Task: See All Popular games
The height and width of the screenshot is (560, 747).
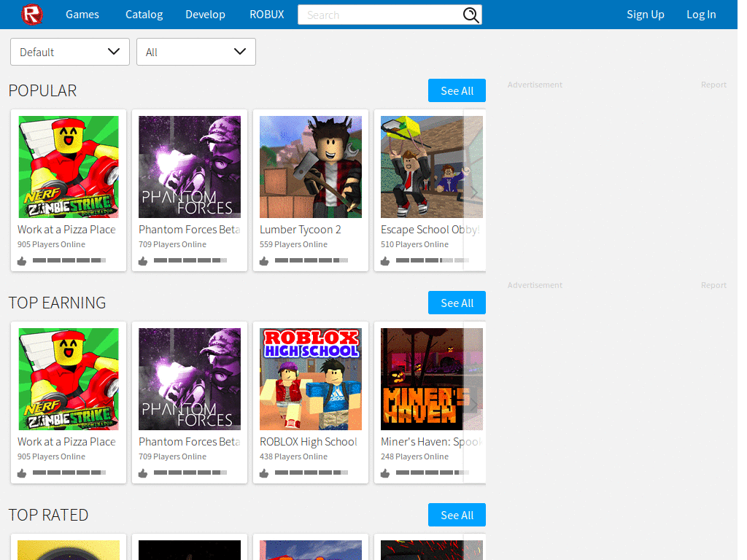Action: (457, 90)
